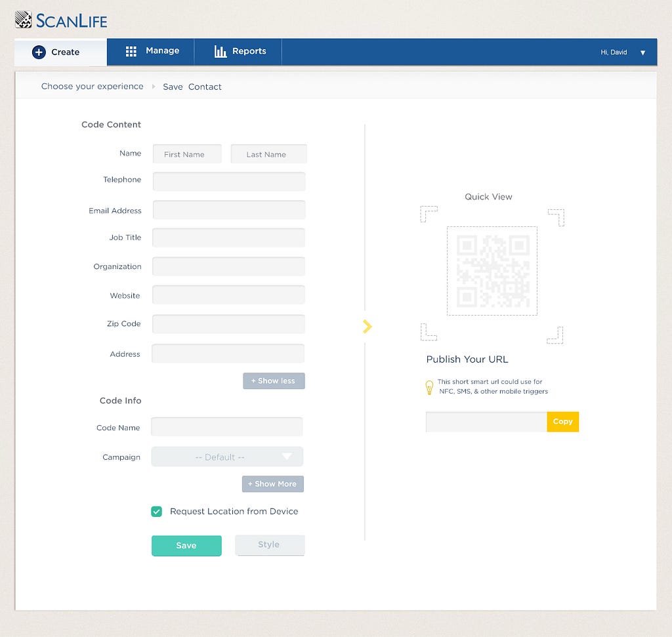The height and width of the screenshot is (637, 672).
Task: Click the Organization input field
Action: pos(228,266)
